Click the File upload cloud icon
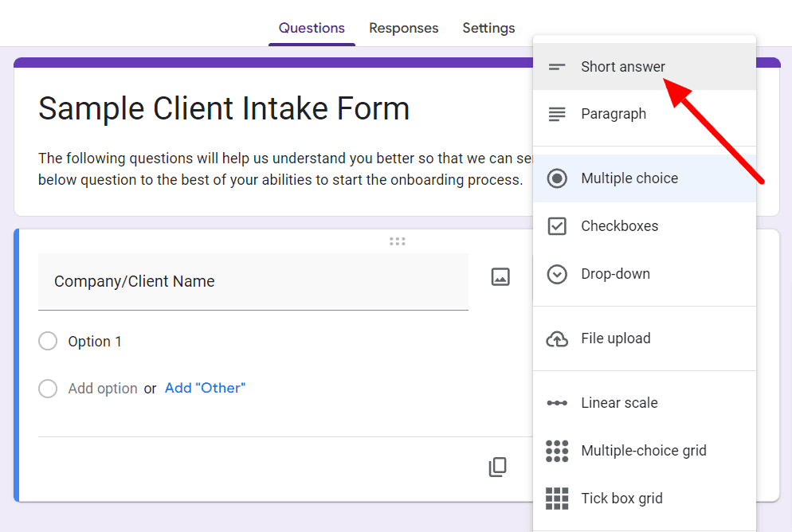Screen dimensions: 792x532 pyautogui.click(x=557, y=338)
